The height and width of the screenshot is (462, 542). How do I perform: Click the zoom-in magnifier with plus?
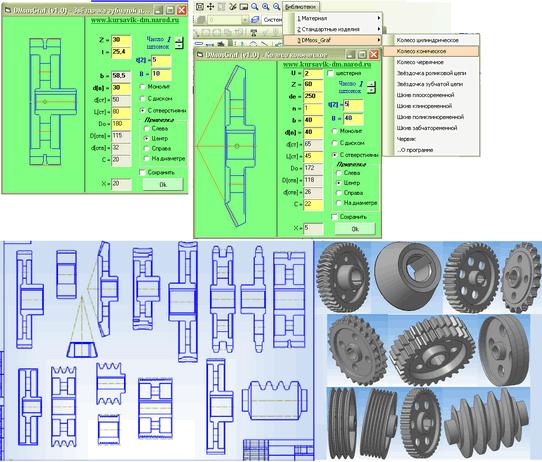(x=266, y=6)
